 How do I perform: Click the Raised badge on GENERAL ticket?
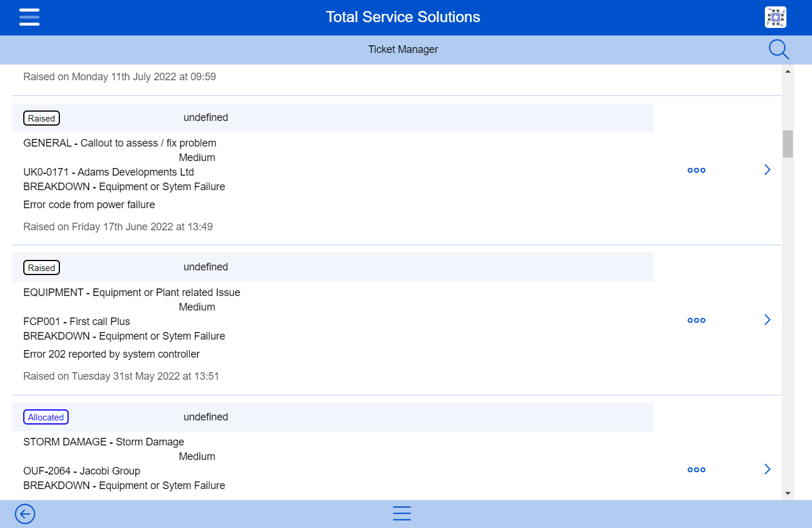41,119
